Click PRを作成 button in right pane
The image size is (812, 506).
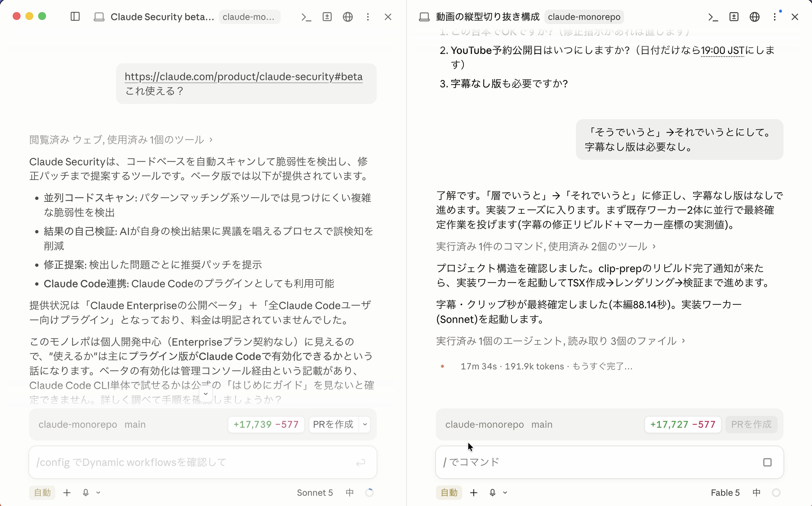[751, 424]
